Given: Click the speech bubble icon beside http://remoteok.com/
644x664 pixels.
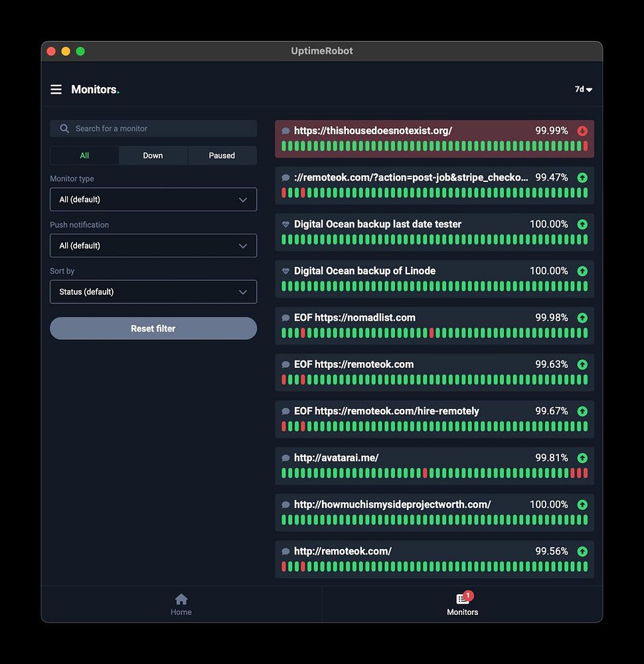Looking at the screenshot, I should coord(285,551).
